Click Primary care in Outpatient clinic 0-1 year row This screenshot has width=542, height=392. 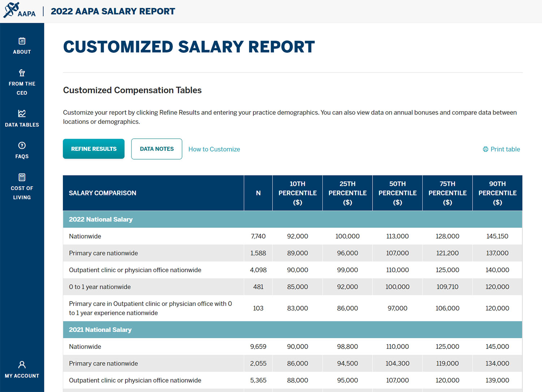[x=150, y=308]
